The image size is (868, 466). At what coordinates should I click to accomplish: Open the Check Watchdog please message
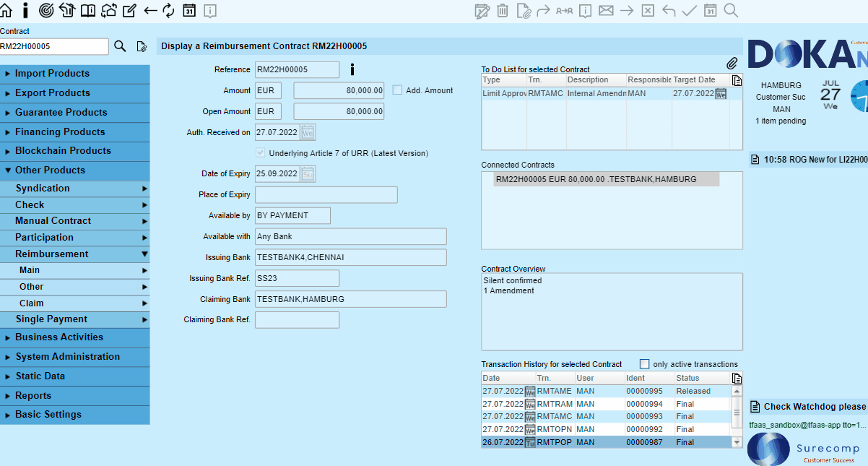(809, 407)
